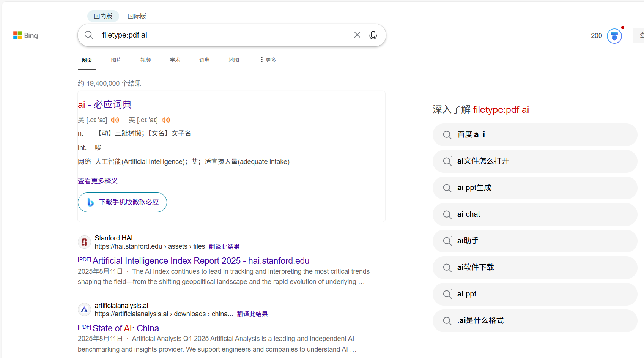Open the Rewards medal icon
644x358 pixels.
(x=614, y=36)
